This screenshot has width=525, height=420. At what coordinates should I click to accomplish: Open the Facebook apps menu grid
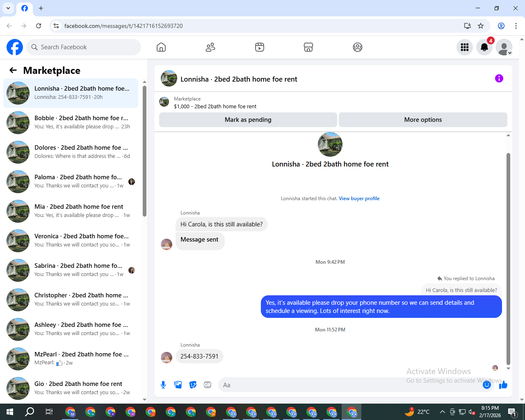tap(465, 47)
